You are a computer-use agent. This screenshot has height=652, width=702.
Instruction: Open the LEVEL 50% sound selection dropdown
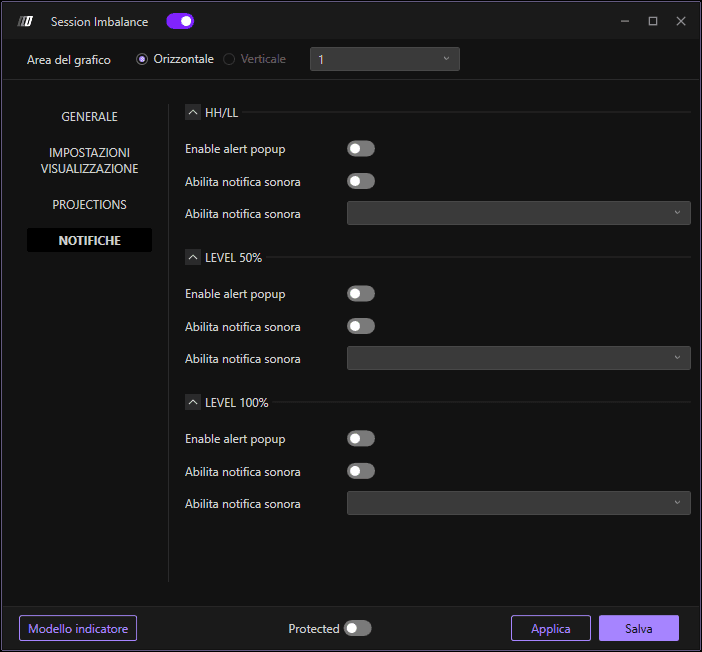tap(518, 358)
